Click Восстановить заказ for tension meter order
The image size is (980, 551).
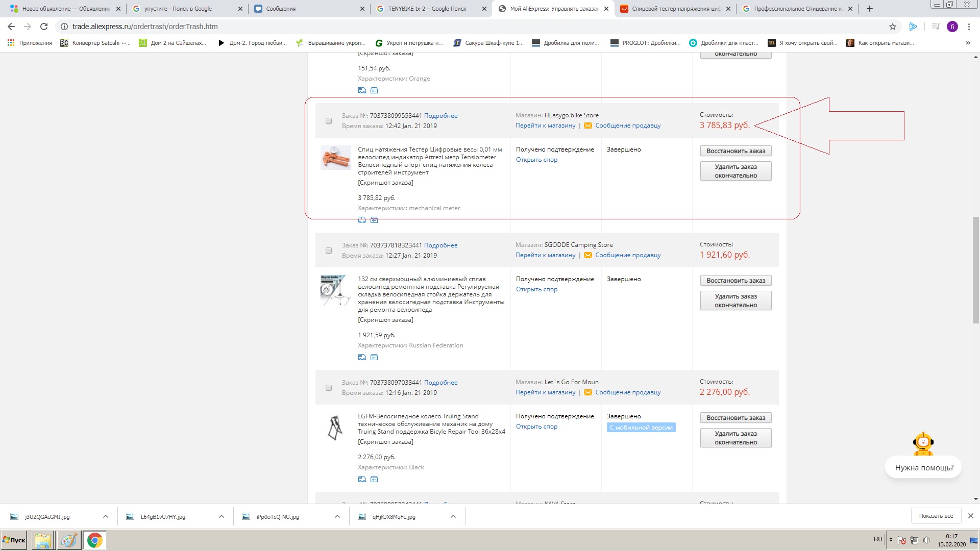[x=736, y=151]
